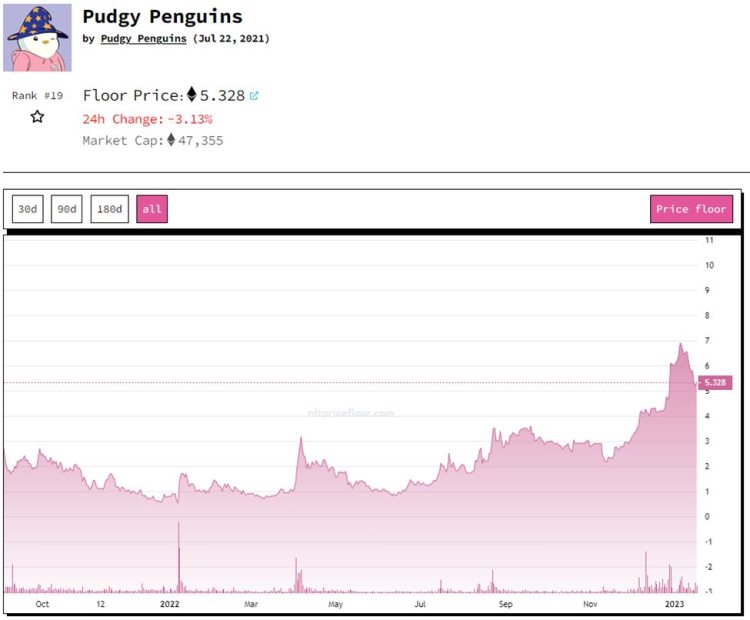Image resolution: width=750 pixels, height=620 pixels.
Task: Click the chart's highest peak near 2023
Action: [x=681, y=345]
